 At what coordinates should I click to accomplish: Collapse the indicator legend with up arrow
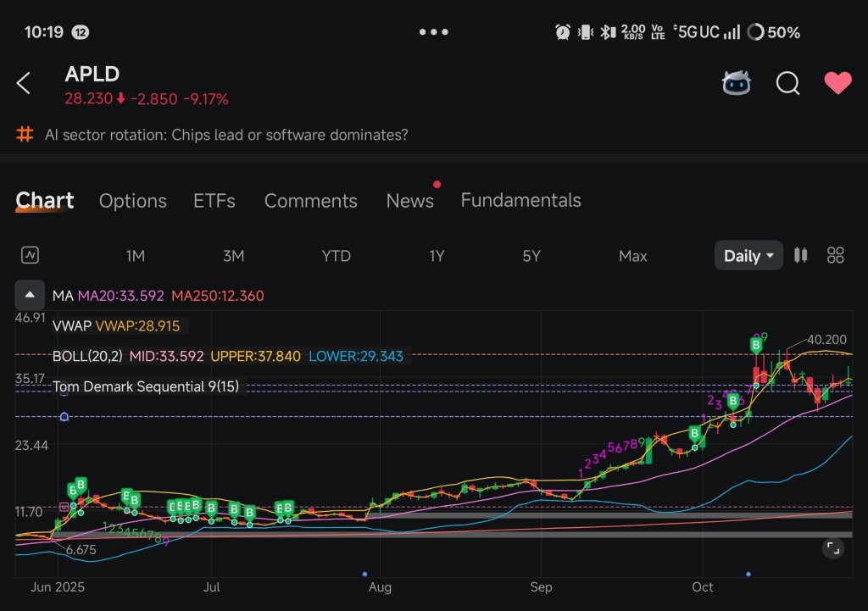(30, 295)
